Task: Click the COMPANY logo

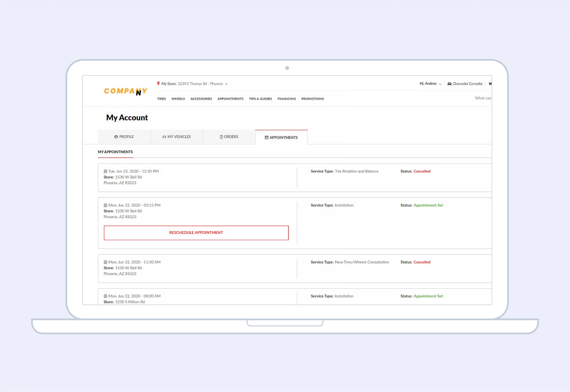Action: pyautogui.click(x=125, y=91)
